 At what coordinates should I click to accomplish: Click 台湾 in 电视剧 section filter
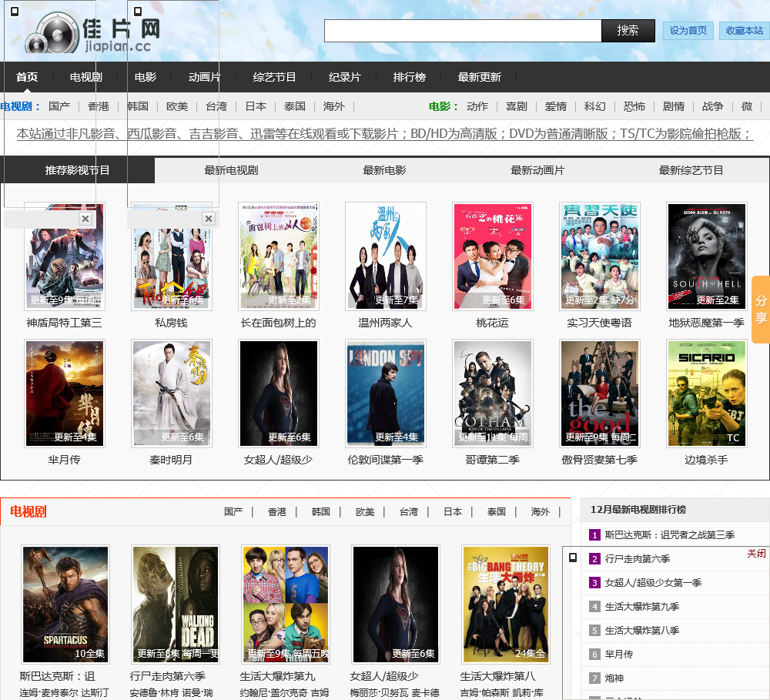click(409, 512)
